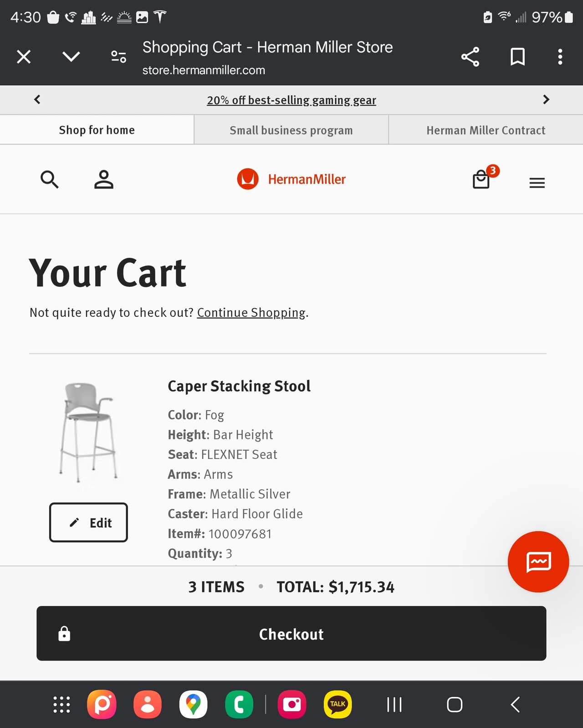Collapse the browser tab with down chevron
The height and width of the screenshot is (728, 583).
[x=71, y=57]
